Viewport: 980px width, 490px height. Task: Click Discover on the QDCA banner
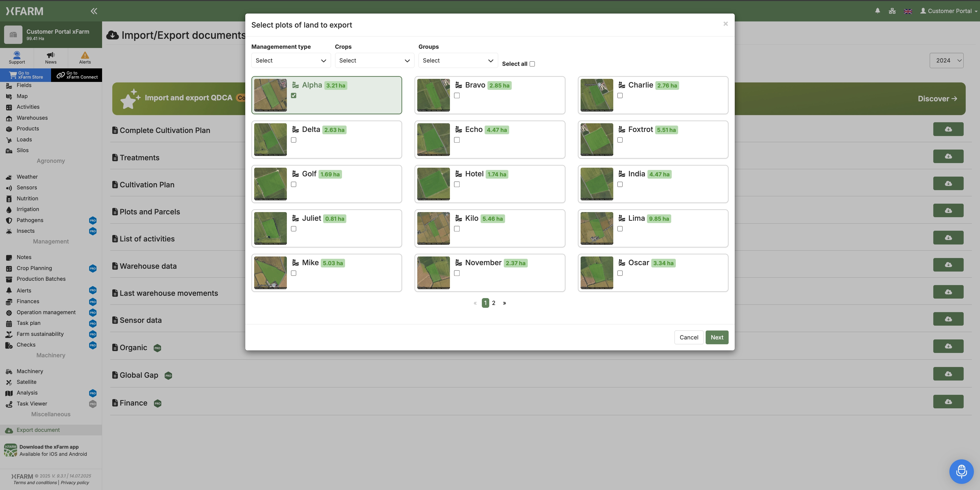[x=937, y=99]
